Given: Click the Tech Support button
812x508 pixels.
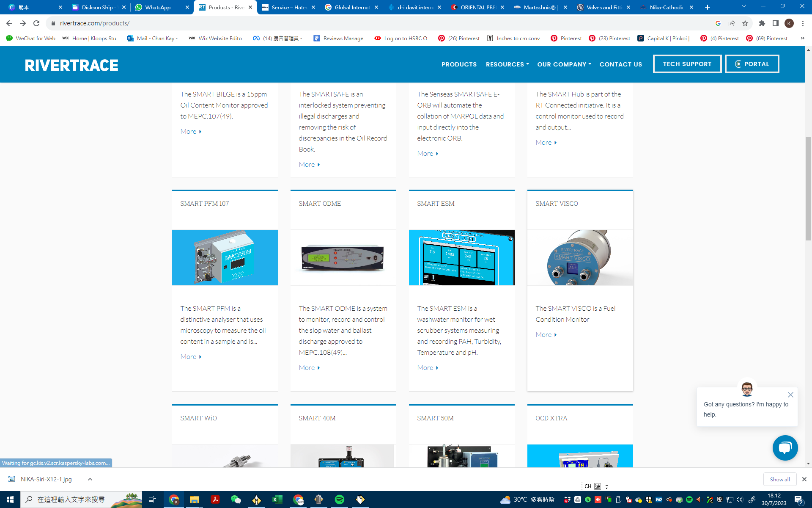Looking at the screenshot, I should pos(687,64).
